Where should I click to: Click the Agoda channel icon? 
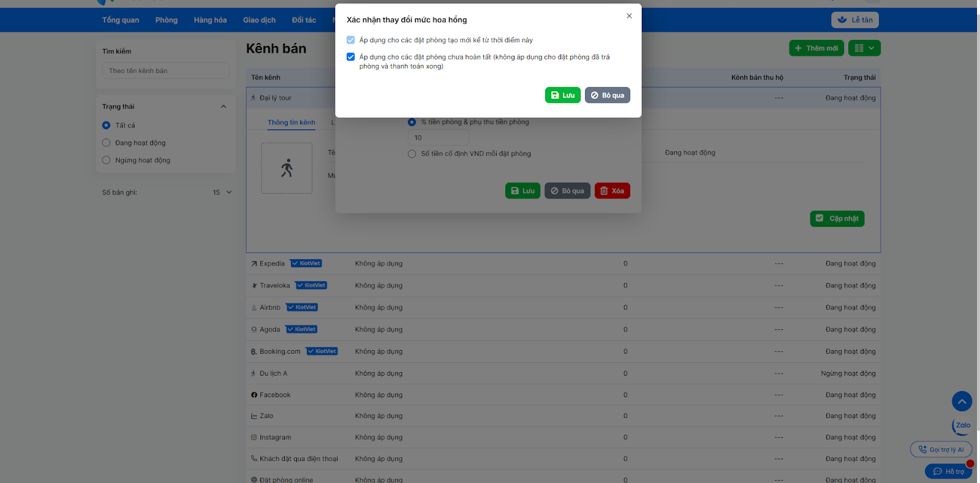pyautogui.click(x=254, y=330)
